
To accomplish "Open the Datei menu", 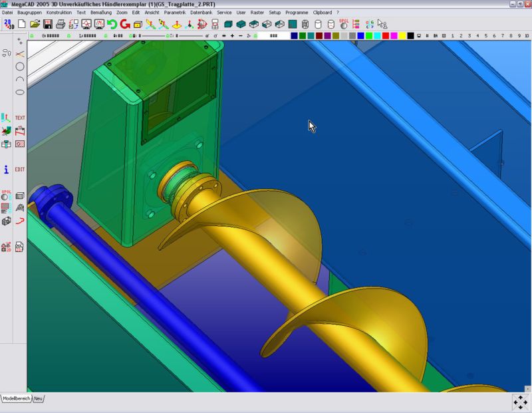I will pos(8,13).
